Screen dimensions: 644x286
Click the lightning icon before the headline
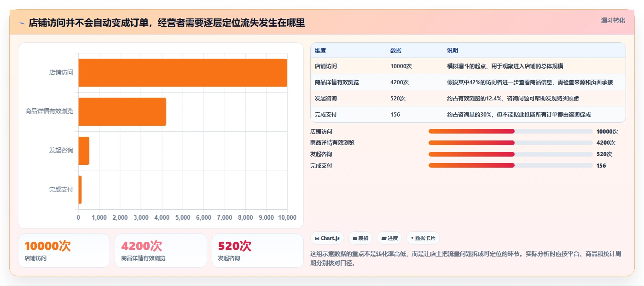click(x=22, y=23)
